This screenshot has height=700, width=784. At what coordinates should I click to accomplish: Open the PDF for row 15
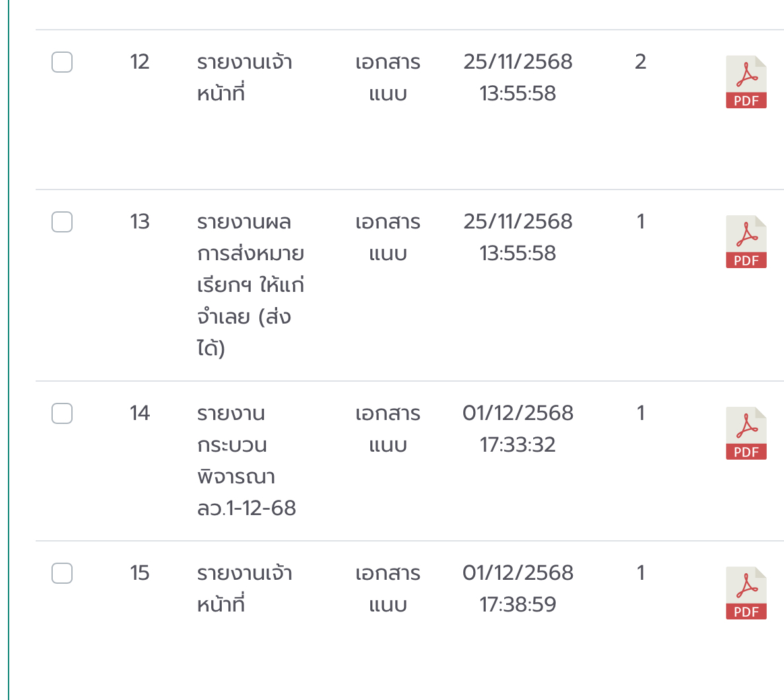pos(746,593)
